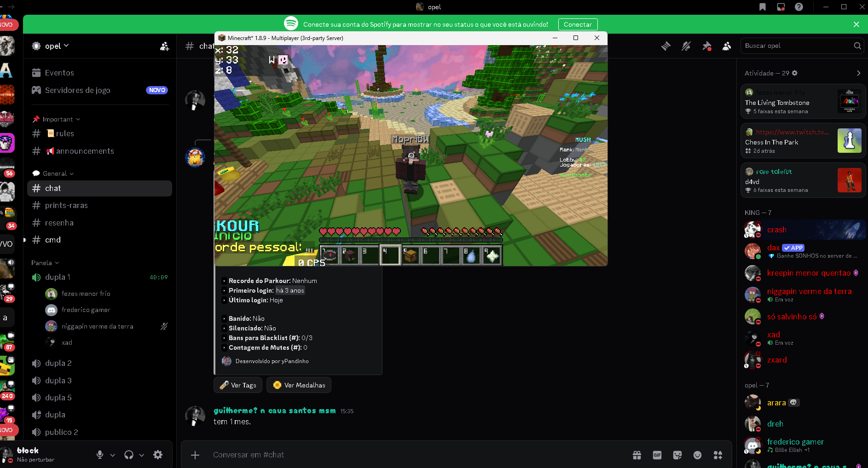
Task: Join the publico 2 voice channel
Action: [x=99, y=432]
